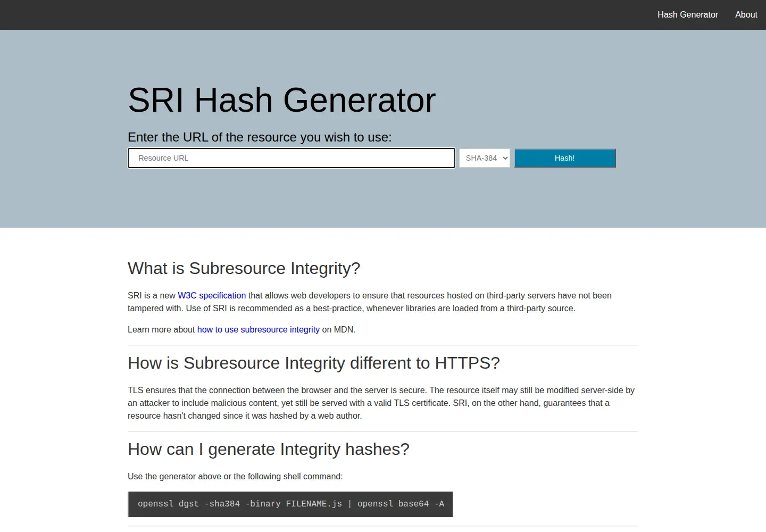The height and width of the screenshot is (532, 766).
Task: Open the Hash Generator nav item
Action: click(687, 15)
